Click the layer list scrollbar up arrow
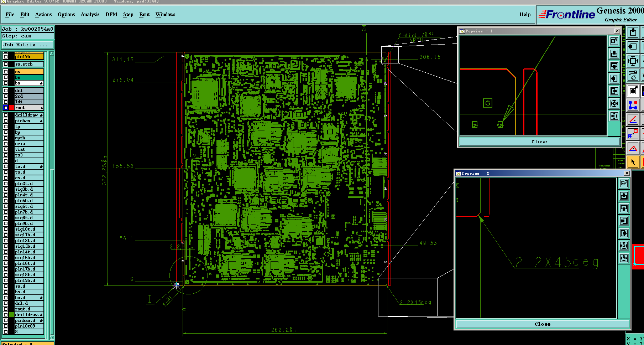The image size is (644, 345). [52, 54]
